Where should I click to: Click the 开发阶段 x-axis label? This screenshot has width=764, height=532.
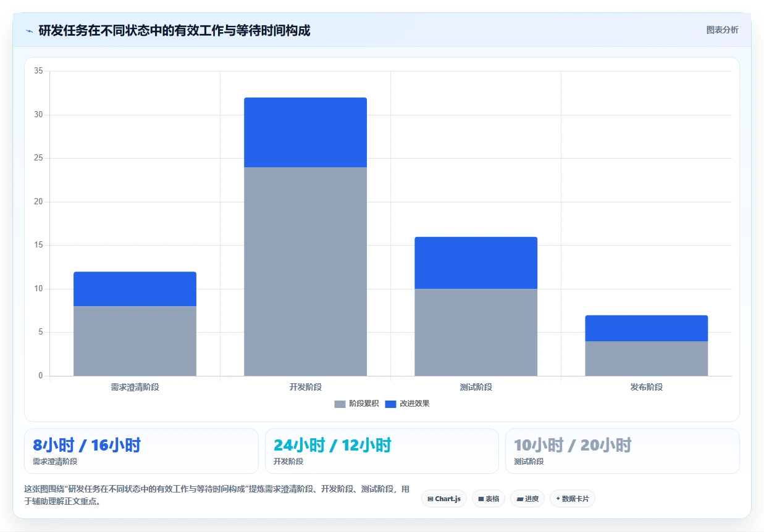coord(305,387)
